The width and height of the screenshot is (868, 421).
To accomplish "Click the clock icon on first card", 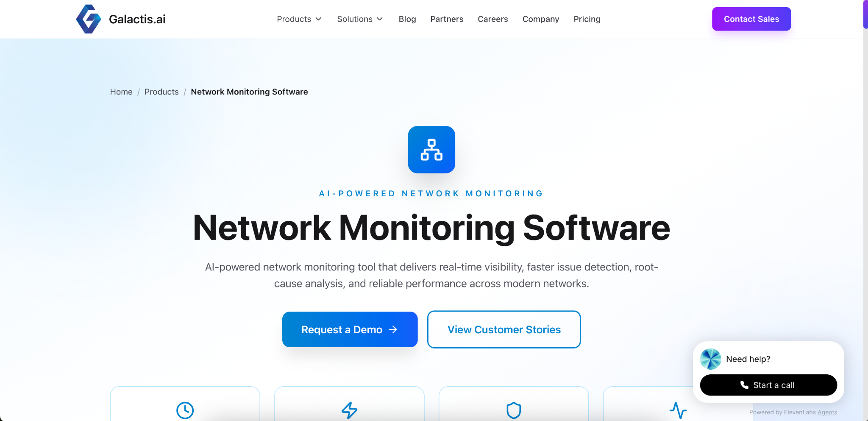I will pos(185,410).
